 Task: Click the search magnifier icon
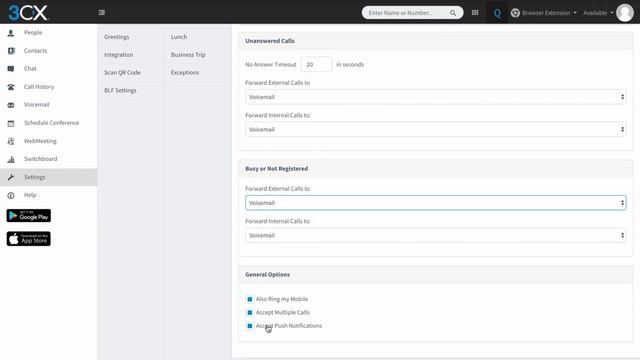(453, 13)
